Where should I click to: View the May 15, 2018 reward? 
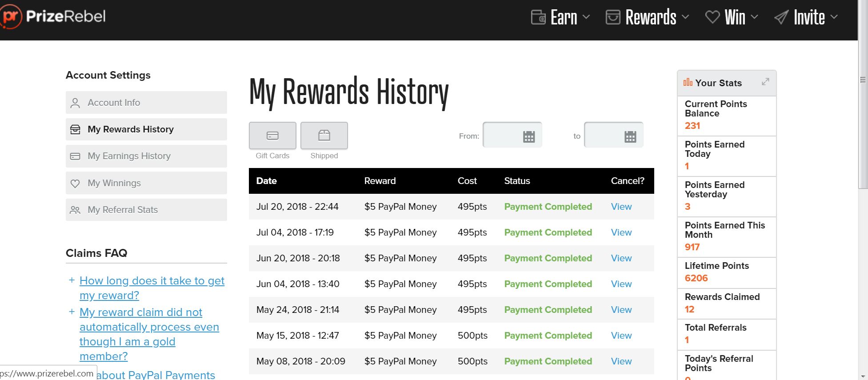click(x=621, y=336)
